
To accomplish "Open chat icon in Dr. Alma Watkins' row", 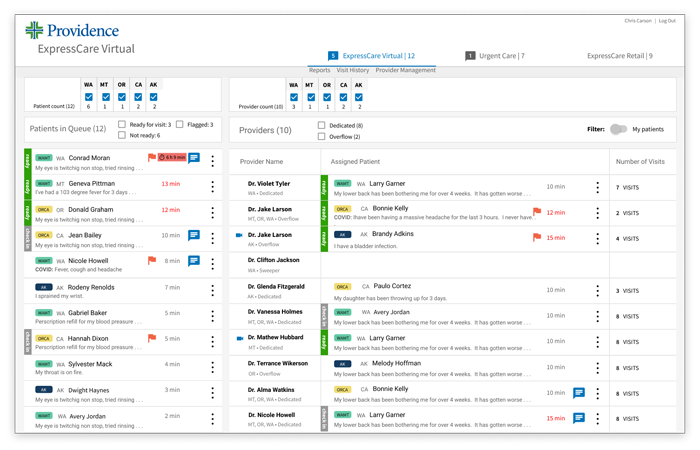I will coord(579,393).
